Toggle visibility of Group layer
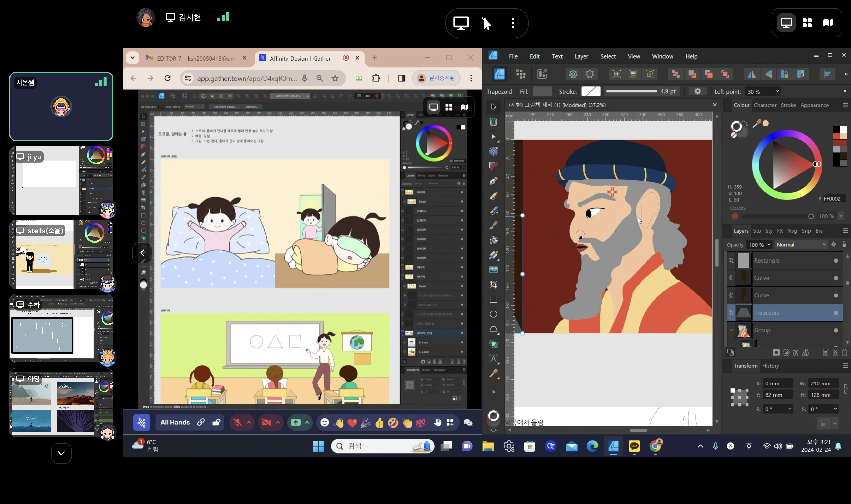The height and width of the screenshot is (504, 851). point(836,331)
